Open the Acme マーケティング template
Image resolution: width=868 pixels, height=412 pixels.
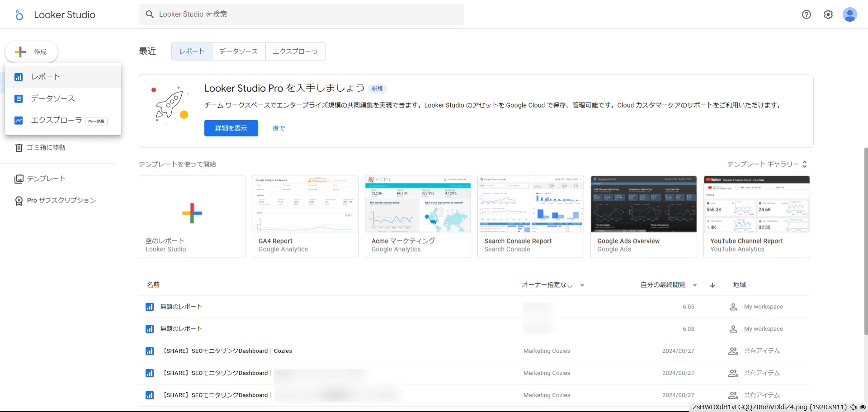418,217
